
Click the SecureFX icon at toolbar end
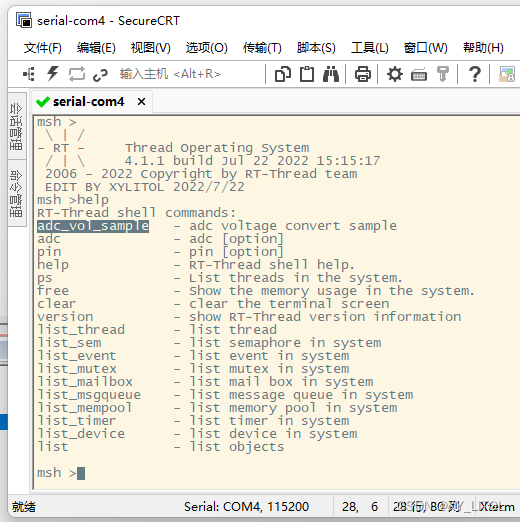point(507,74)
